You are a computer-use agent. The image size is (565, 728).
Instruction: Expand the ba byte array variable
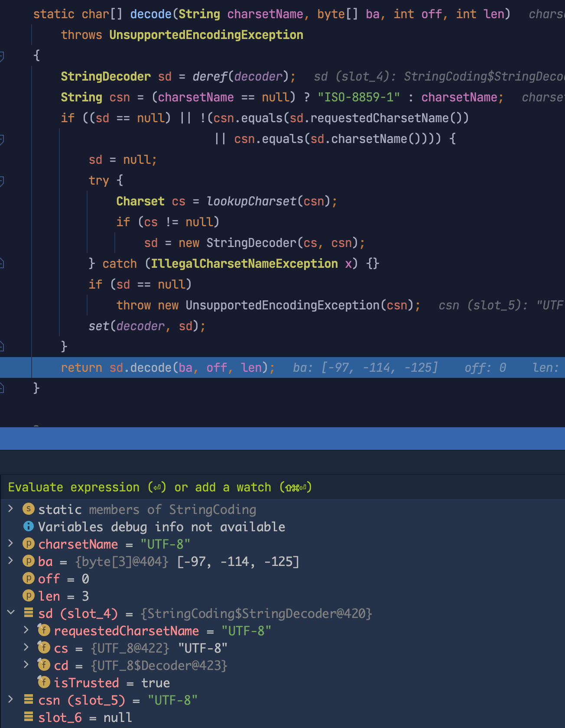[11, 561]
